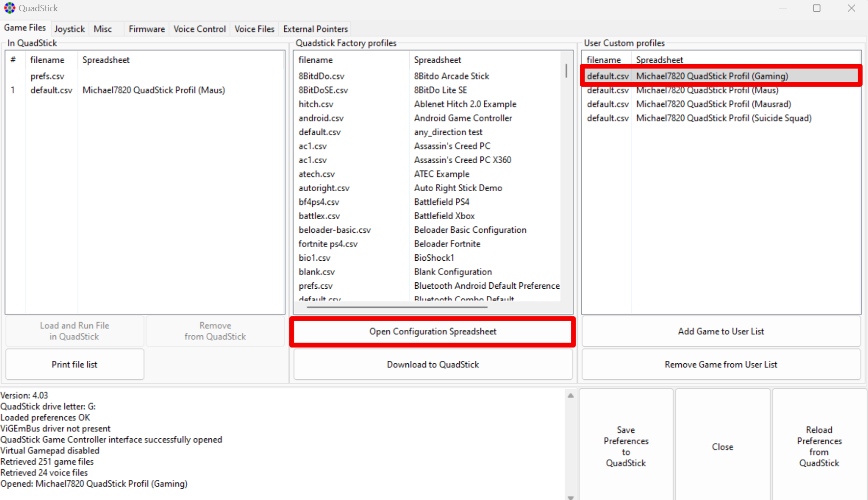Switch to the Game Files tab

(x=25, y=28)
